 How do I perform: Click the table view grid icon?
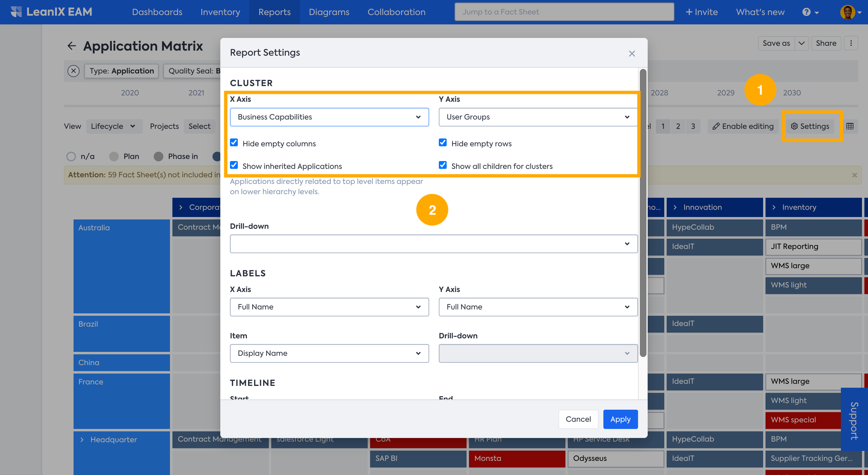850,126
